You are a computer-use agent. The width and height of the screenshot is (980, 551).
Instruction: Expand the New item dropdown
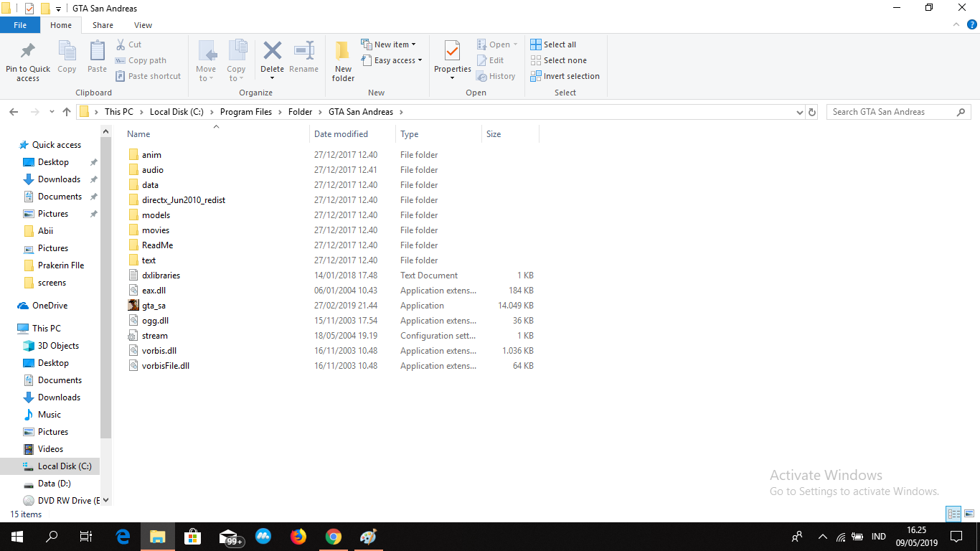[388, 44]
